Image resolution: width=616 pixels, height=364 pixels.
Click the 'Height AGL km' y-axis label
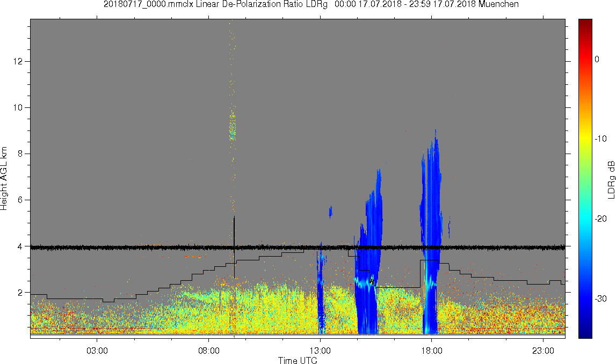point(4,178)
